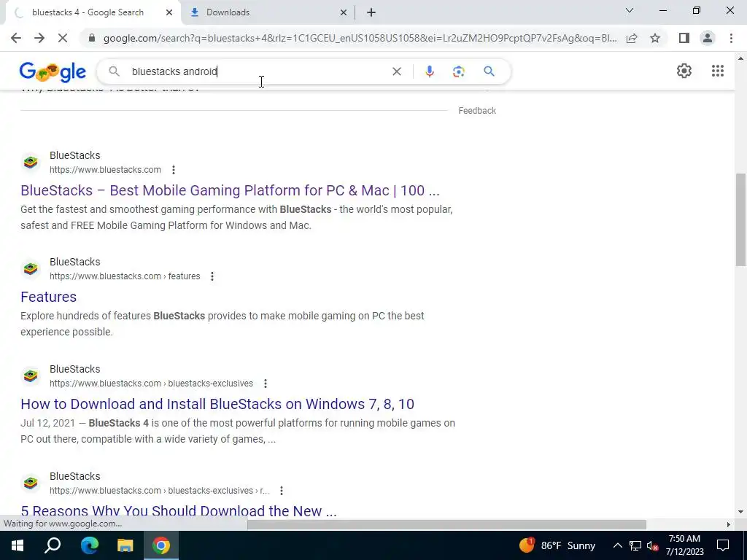Open BlueStacks Best Mobile Gaming Platform link
The width and height of the screenshot is (747, 560).
[x=230, y=190]
